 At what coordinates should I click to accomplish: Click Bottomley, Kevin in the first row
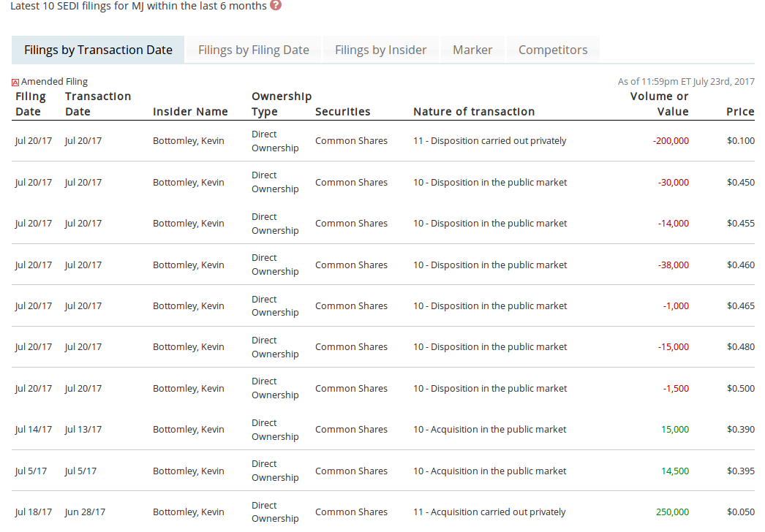[x=189, y=141]
